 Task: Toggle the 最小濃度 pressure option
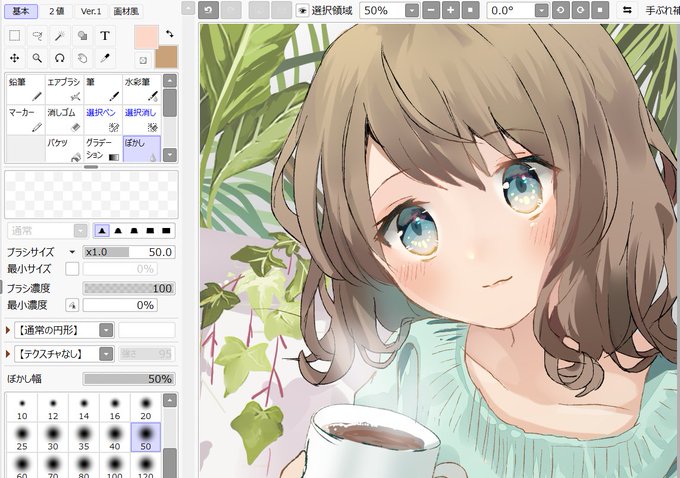tap(72, 305)
